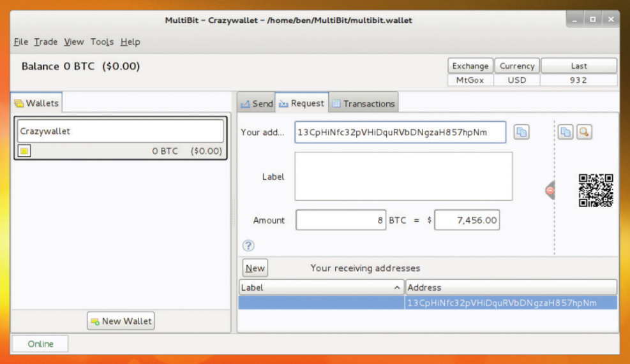Screen dimensions: 630x364
Task: Maximize the MultiBit window
Action: (x=592, y=19)
